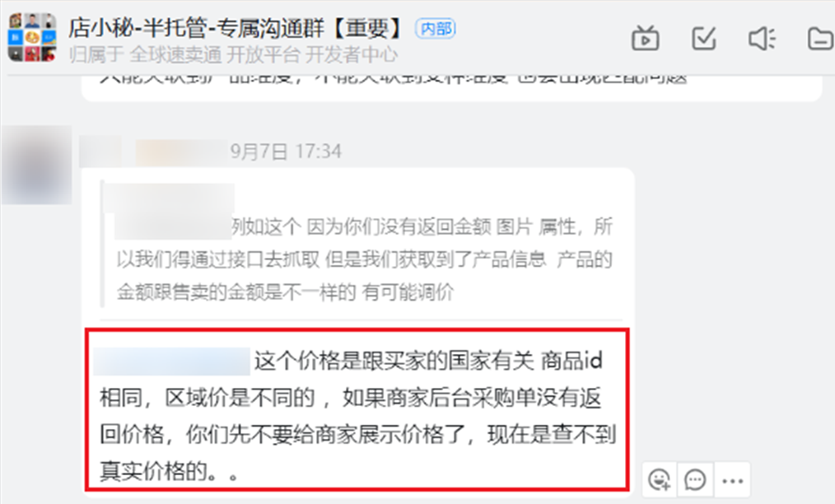The height and width of the screenshot is (504, 835).
Task: Reply to message with speech bubble icon
Action: pos(695,479)
